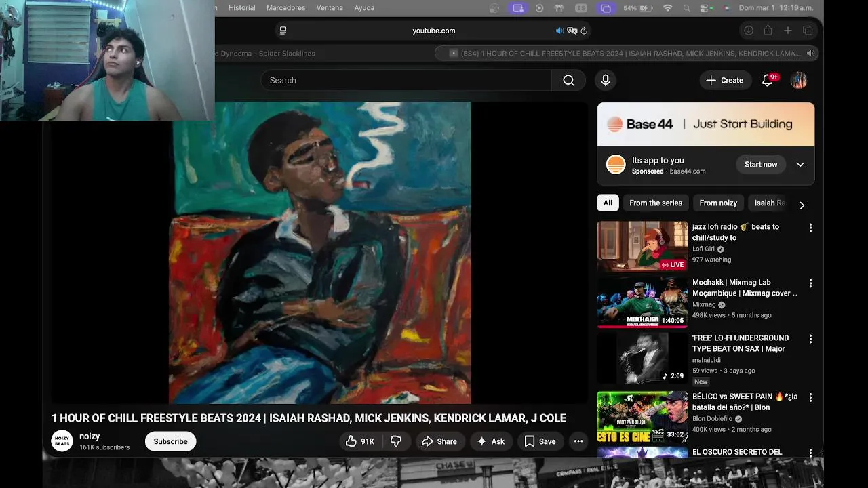This screenshot has height=488, width=868.
Task: Expand the Base44 ad chevron
Action: click(800, 165)
